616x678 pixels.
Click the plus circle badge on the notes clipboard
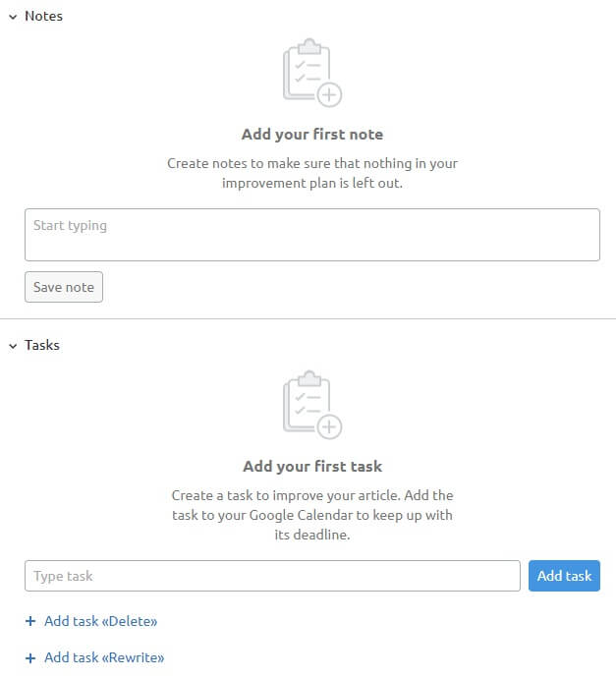coord(330,94)
